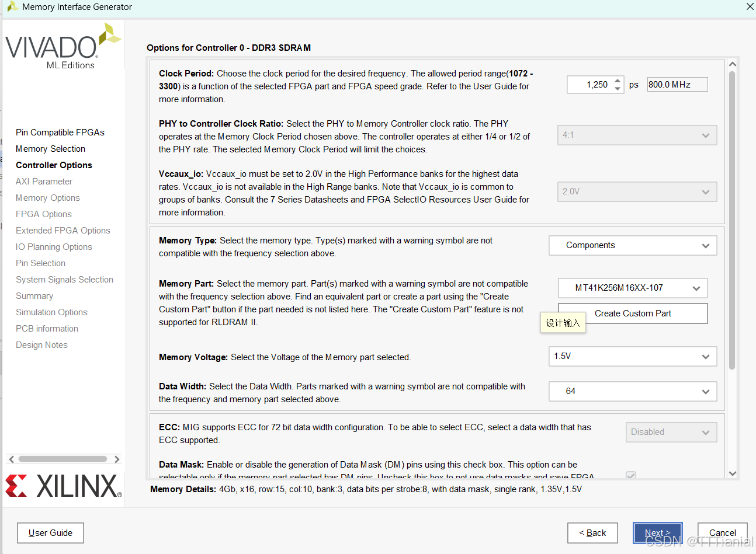The width and height of the screenshot is (756, 554).
Task: Open the Memory Voltage 1.5V dropdown
Action: pyautogui.click(x=633, y=356)
